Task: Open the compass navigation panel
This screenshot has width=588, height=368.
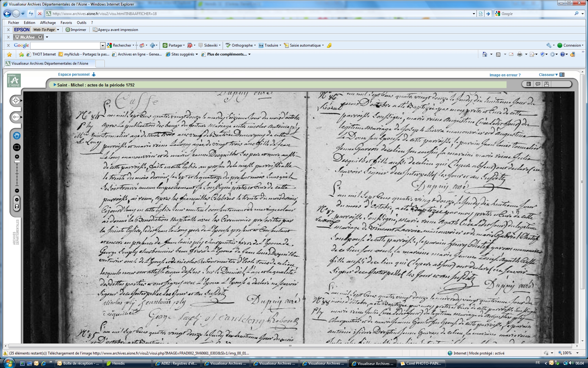Action: [16, 100]
